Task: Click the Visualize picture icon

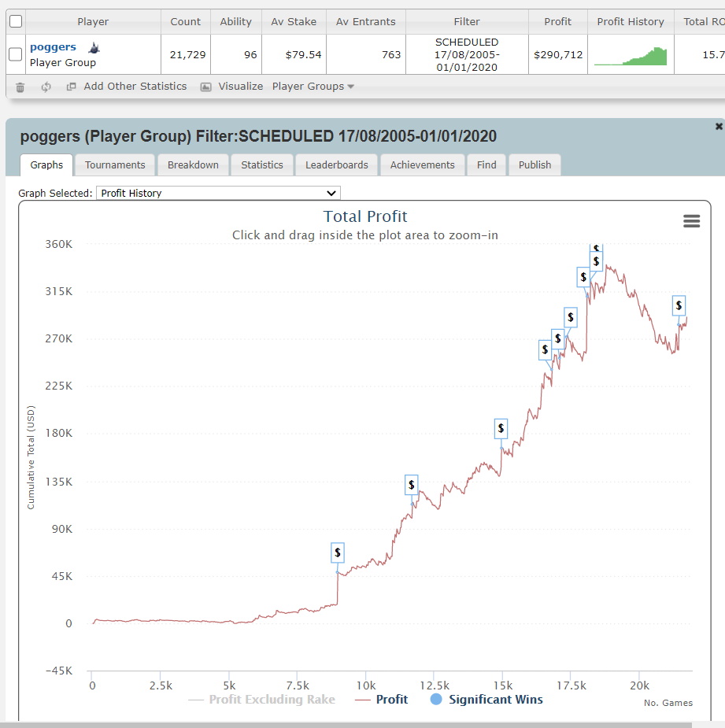Action: pos(205,87)
